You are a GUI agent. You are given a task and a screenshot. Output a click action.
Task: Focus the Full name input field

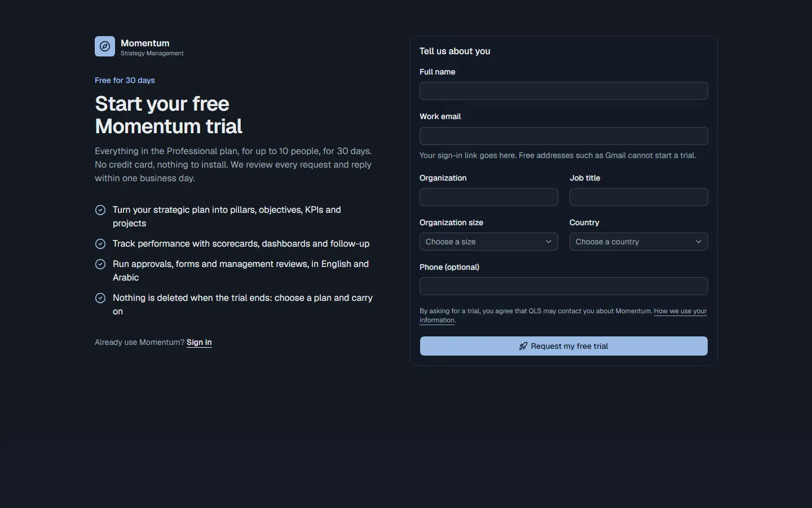click(564, 91)
